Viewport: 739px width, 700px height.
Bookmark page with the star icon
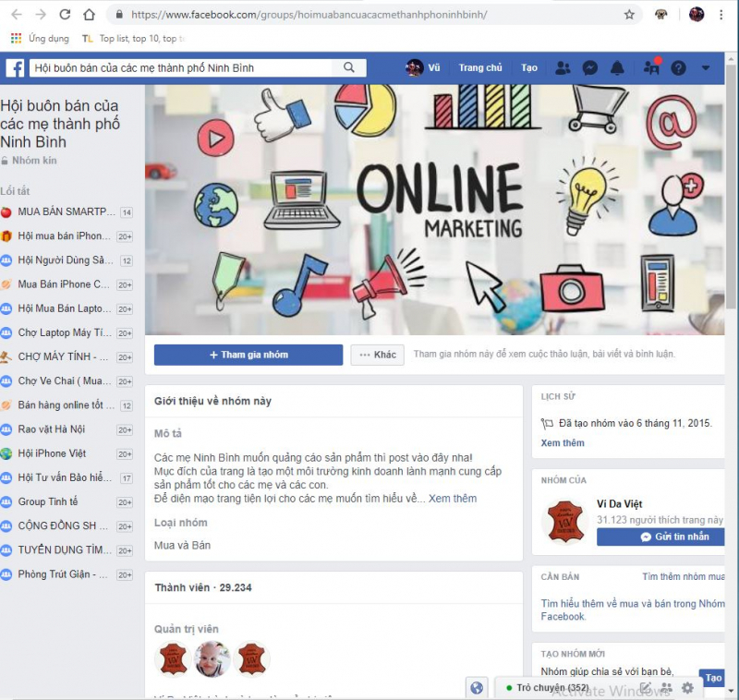click(x=629, y=15)
